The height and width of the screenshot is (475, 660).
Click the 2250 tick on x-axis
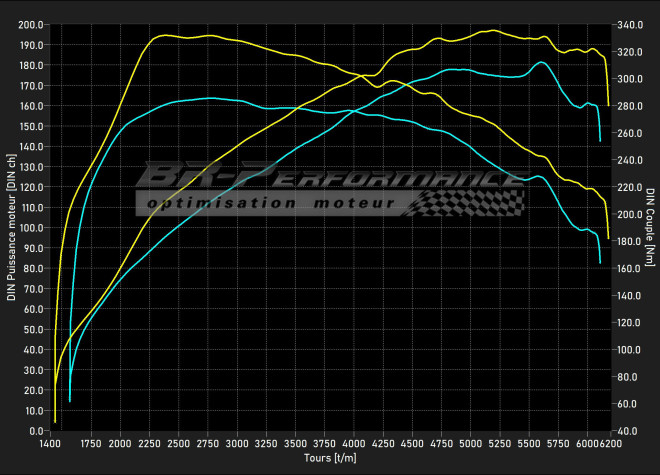click(149, 442)
